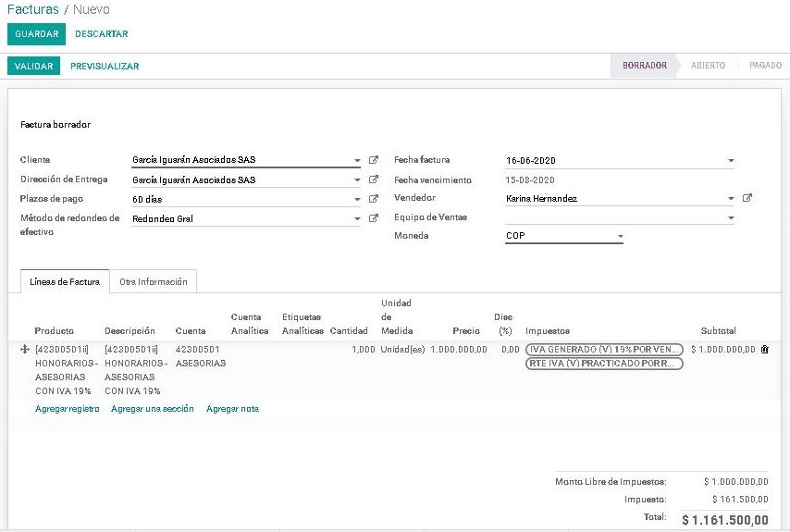Click the Unidad(es) cell
Screen dimensions: 790x532
402,349
